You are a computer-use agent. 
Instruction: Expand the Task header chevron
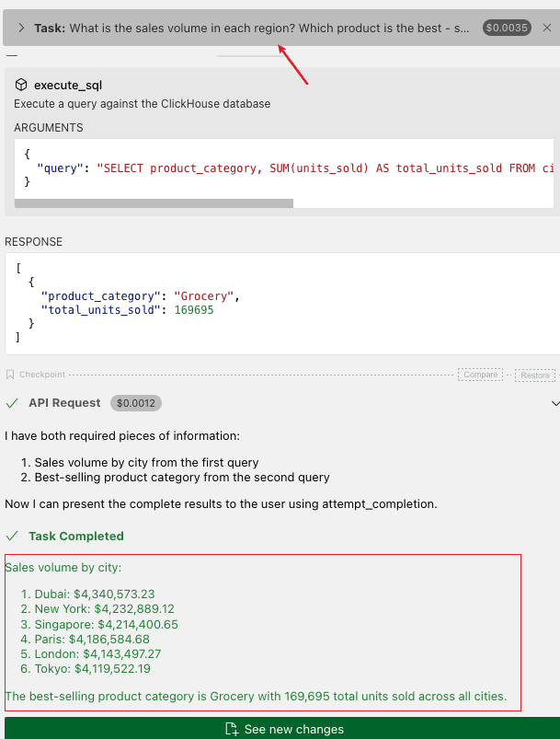tap(21, 28)
